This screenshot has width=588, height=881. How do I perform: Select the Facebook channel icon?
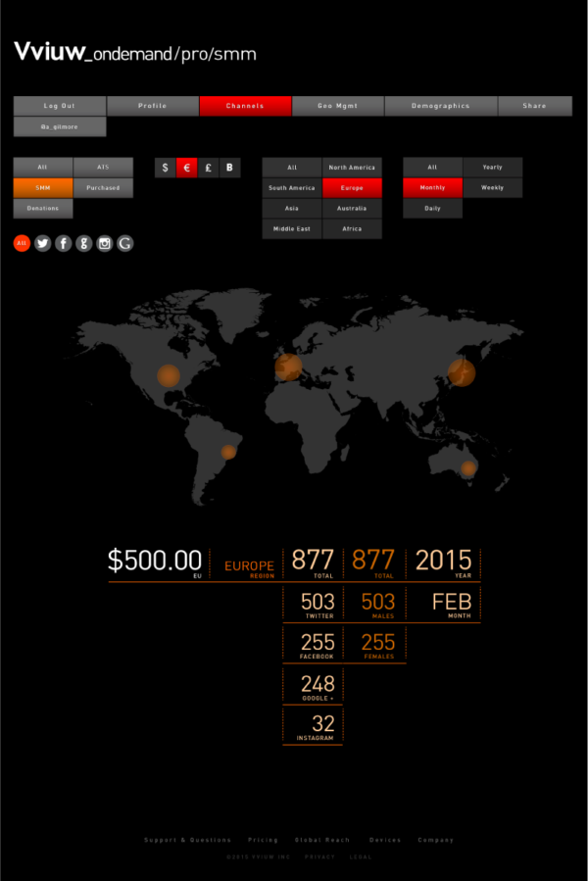click(x=63, y=244)
